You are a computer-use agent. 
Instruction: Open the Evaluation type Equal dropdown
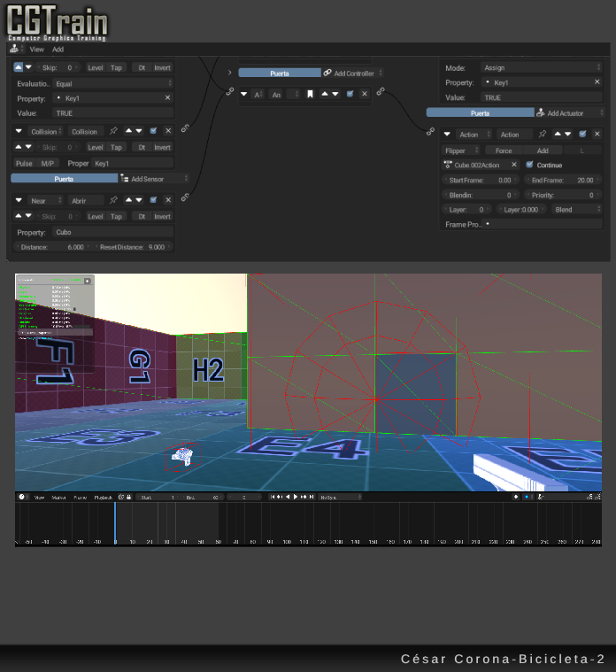point(112,83)
